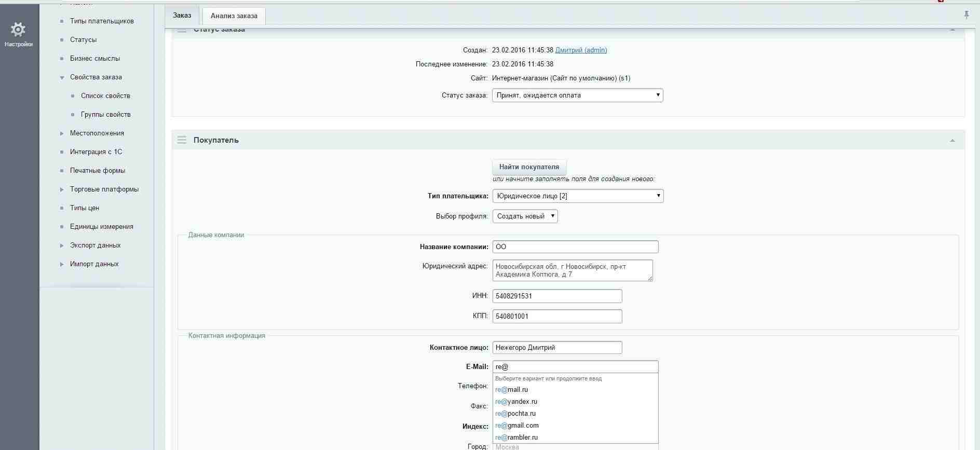Click the Найти покупателя button
The width and height of the screenshot is (980, 450).
click(x=529, y=167)
